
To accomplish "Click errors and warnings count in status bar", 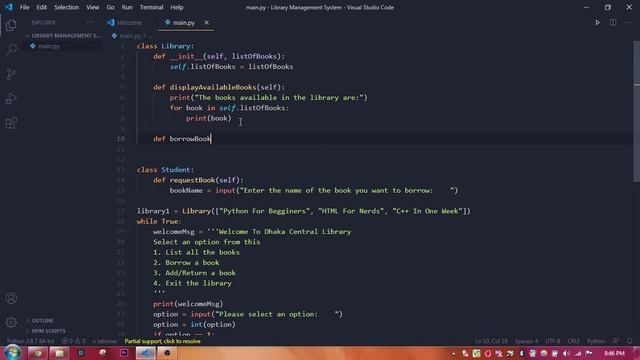I will [74, 341].
